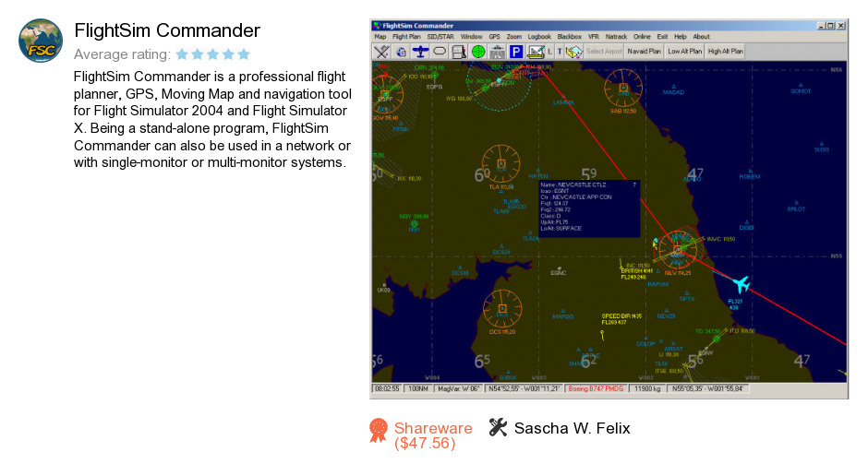This screenshot has height=476, width=868.
Task: Click the Shareware ribbon badge icon
Action: (x=379, y=430)
